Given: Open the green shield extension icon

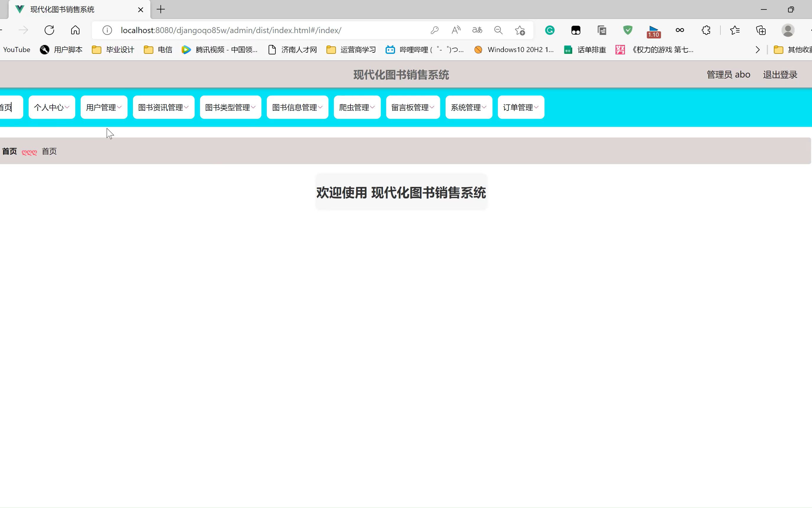Looking at the screenshot, I should click(628, 30).
